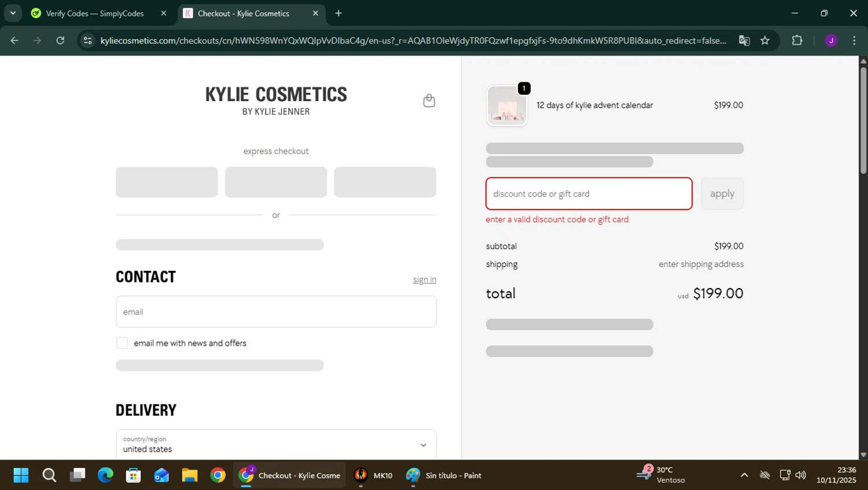Open Chrome three-dot menu
868x490 pixels.
click(854, 40)
